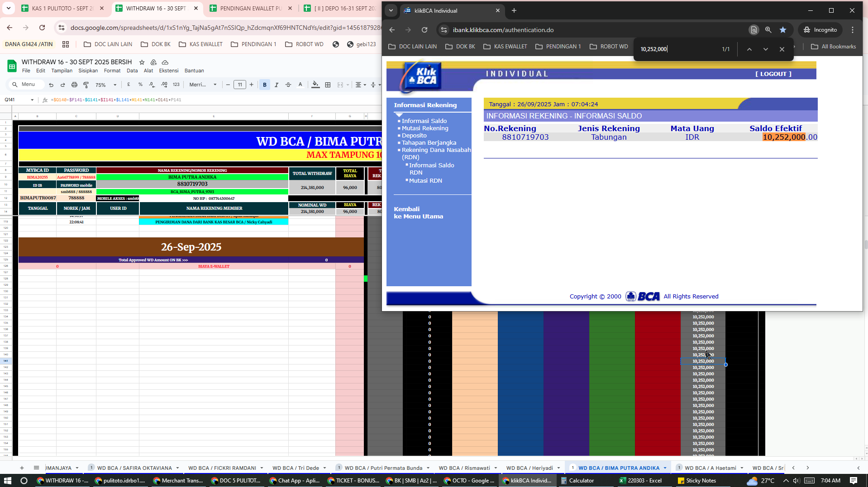868x487 pixels.
Task: Star the WITHDRAW spreadsheet document
Action: 142,62
